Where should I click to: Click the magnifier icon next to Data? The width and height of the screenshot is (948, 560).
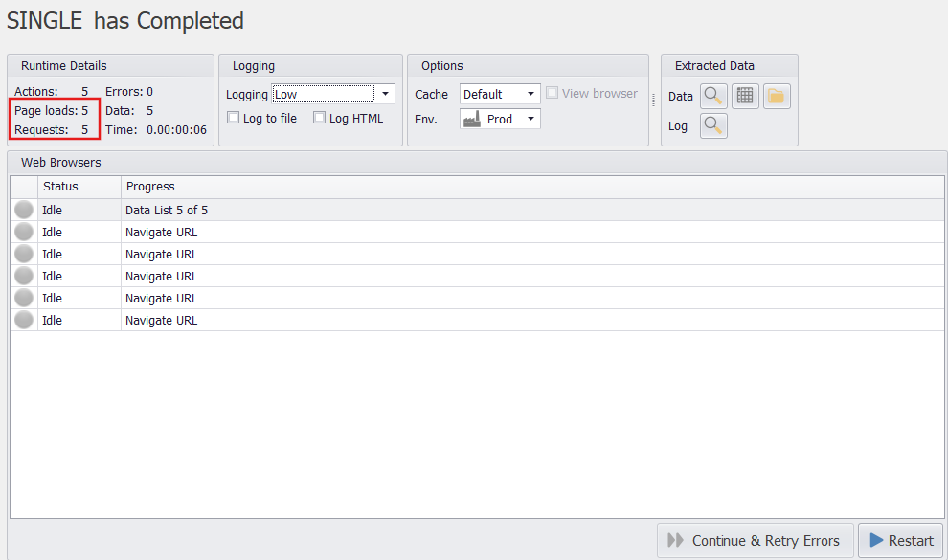pos(713,97)
